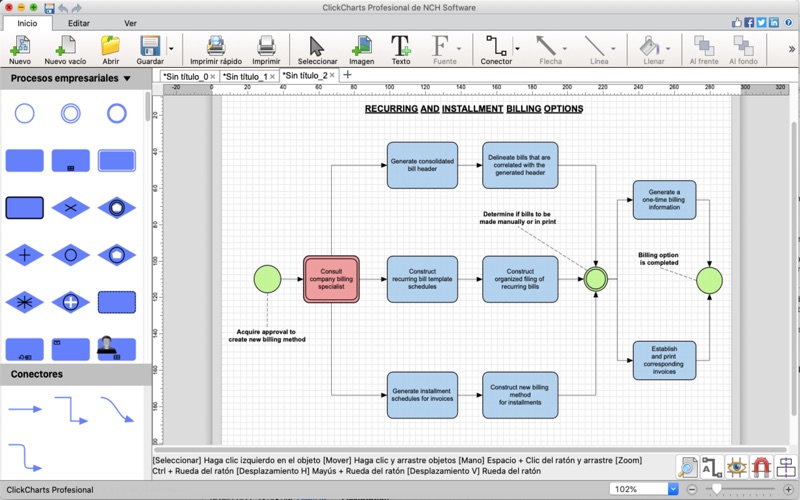The width and height of the screenshot is (800, 500).
Task: Open the Flecha dropdown arrow
Action: [565, 49]
